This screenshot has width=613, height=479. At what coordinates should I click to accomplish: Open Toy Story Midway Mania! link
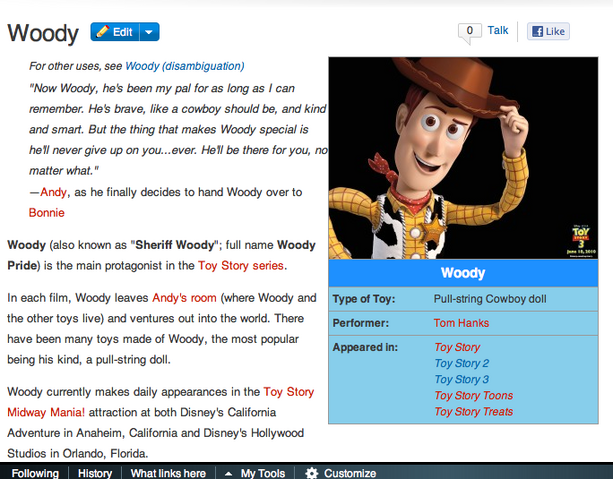tap(160, 402)
